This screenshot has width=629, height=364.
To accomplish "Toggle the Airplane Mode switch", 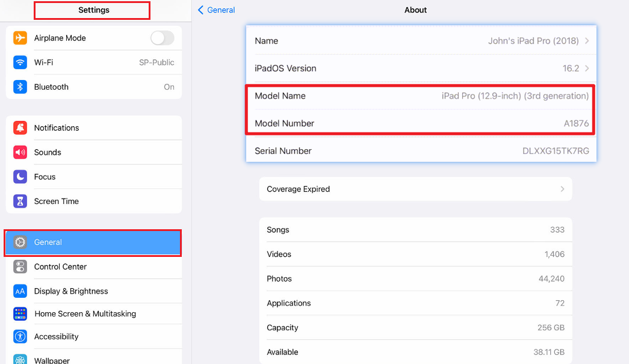I will 162,38.
